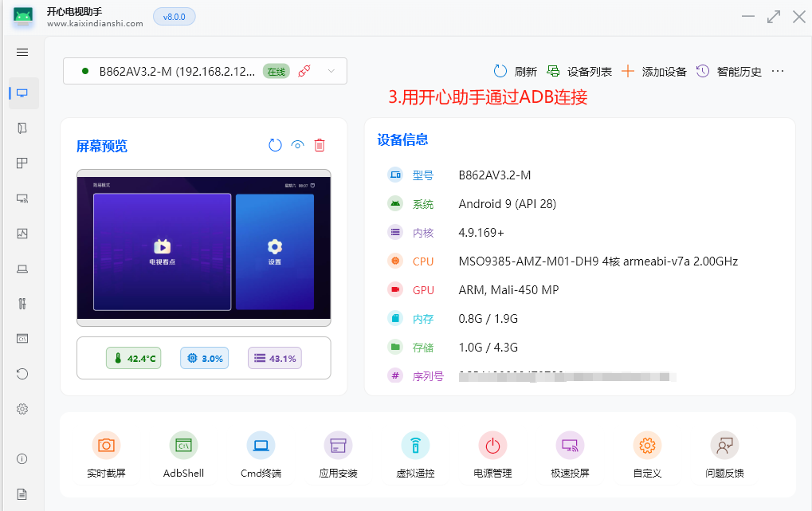
Task: Click 刷新 refresh button
Action: (516, 71)
